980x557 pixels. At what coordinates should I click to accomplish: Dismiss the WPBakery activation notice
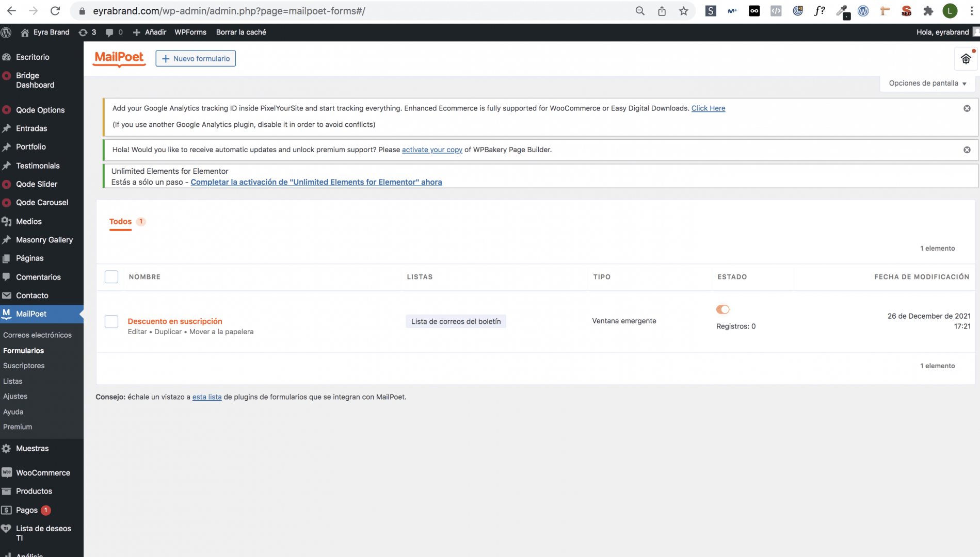point(967,150)
